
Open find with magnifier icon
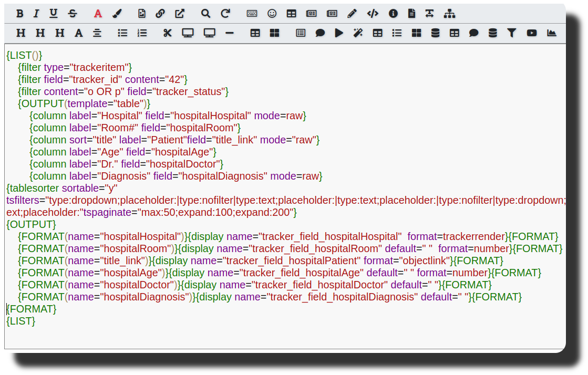205,14
